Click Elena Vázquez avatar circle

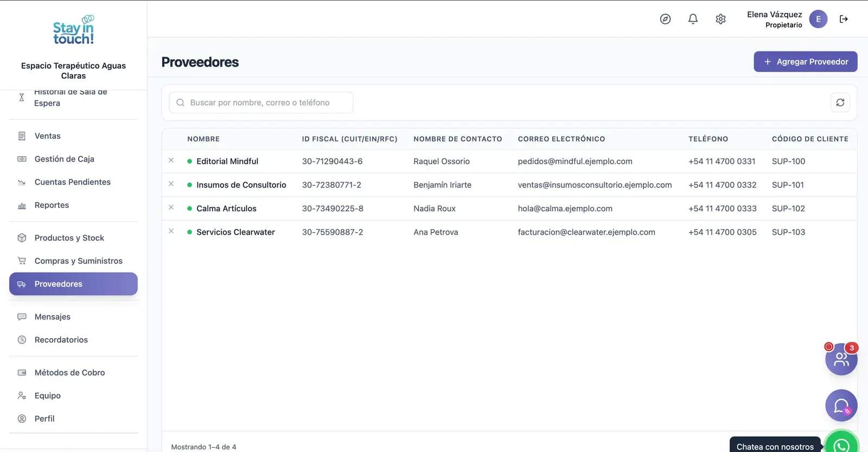[x=818, y=19]
